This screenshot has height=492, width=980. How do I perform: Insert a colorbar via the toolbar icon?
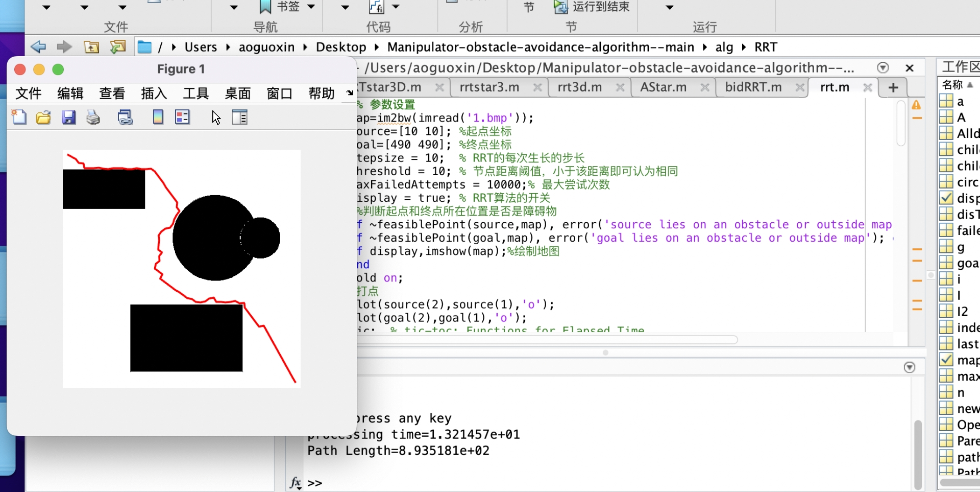coord(158,118)
